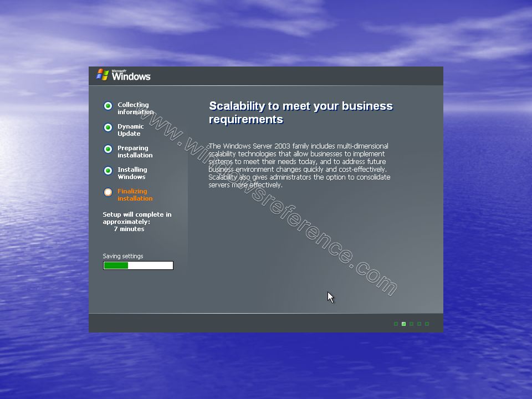Click the '7 minutes' time estimate

coord(129,229)
